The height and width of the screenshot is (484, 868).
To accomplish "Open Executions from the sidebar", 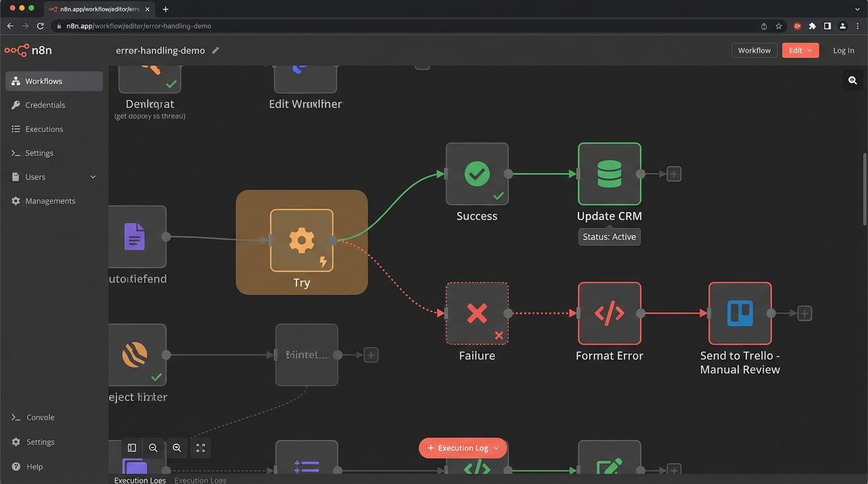I will pyautogui.click(x=44, y=129).
